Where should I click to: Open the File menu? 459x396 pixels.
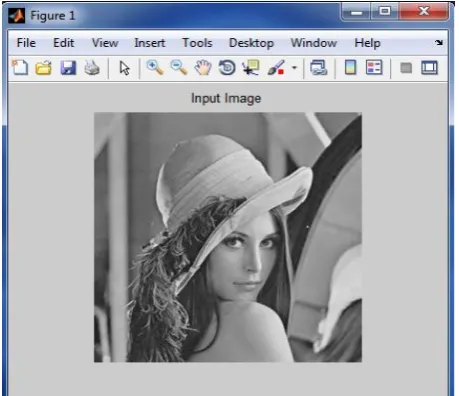tap(26, 43)
